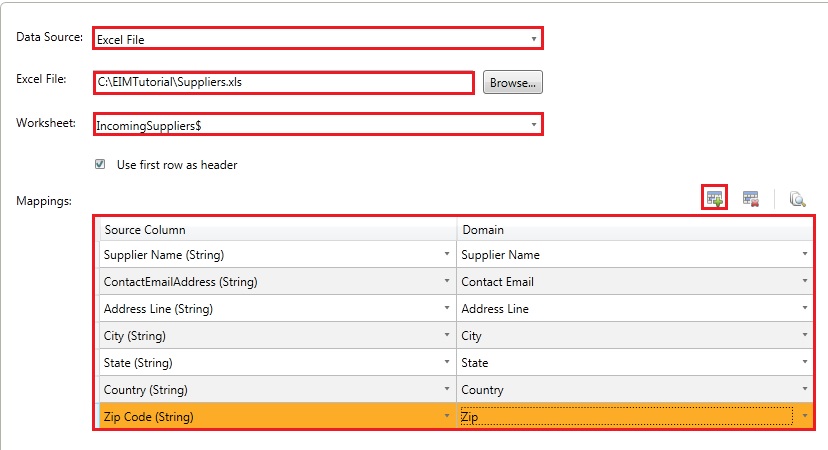The height and width of the screenshot is (450, 828).
Task: Expand the Address Line source column dropdown
Action: (446, 309)
